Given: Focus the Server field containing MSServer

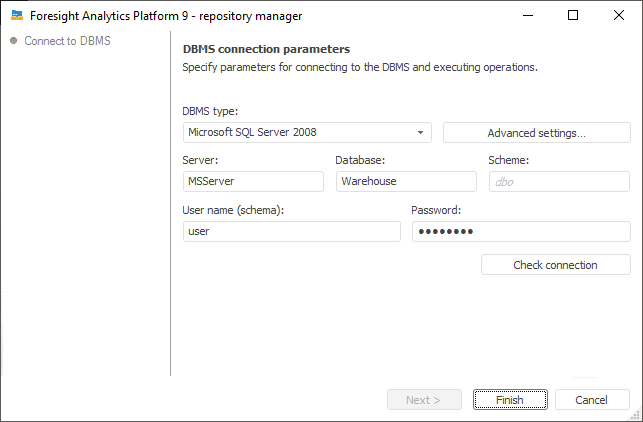Looking at the screenshot, I should (x=253, y=181).
